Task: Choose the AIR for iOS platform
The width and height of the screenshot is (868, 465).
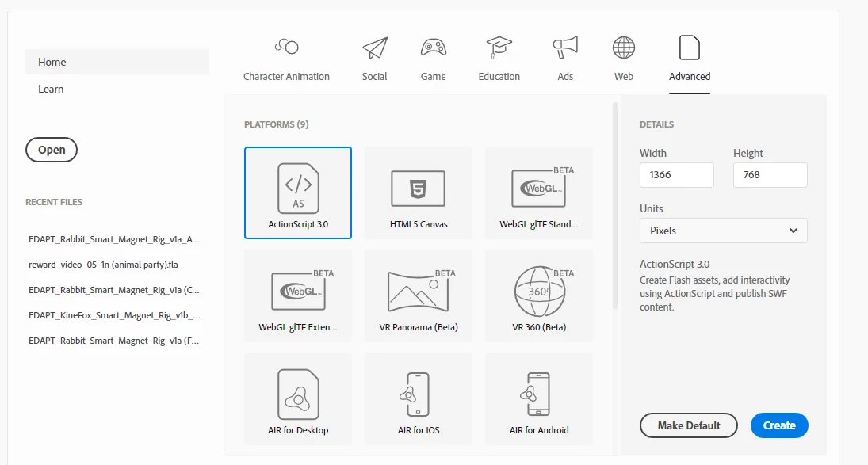Action: pyautogui.click(x=419, y=398)
